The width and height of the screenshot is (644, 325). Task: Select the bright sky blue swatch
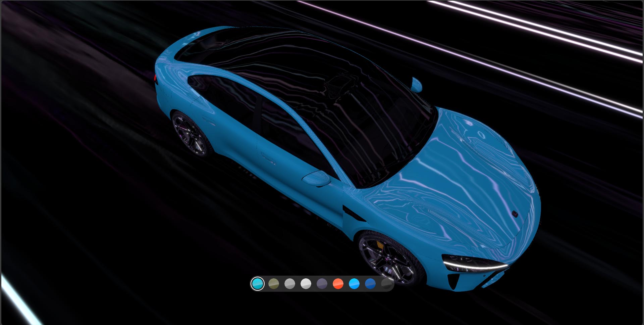(354, 284)
